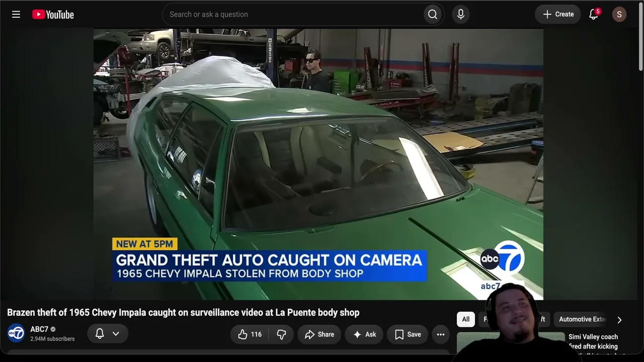Image resolution: width=644 pixels, height=362 pixels.
Task: Show more filter chips with the right chevron
Action: click(619, 320)
